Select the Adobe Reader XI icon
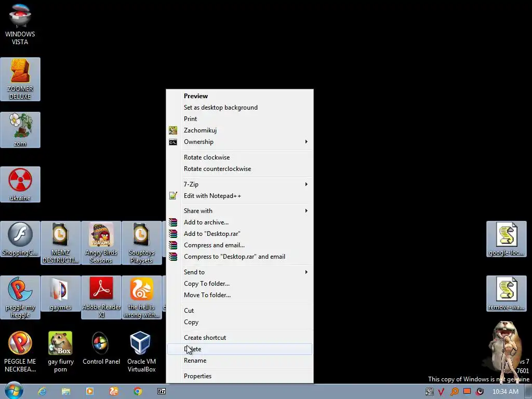The height and width of the screenshot is (399, 532). pos(101,297)
